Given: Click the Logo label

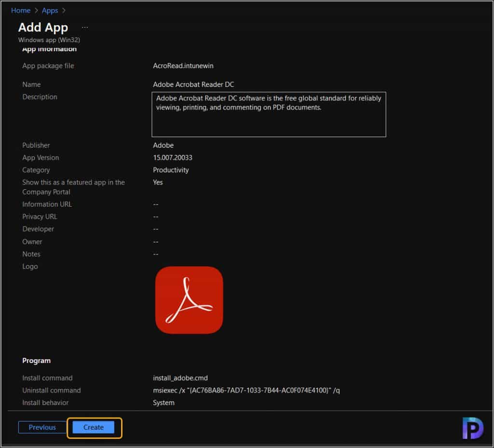Looking at the screenshot, I should pyautogui.click(x=30, y=266).
